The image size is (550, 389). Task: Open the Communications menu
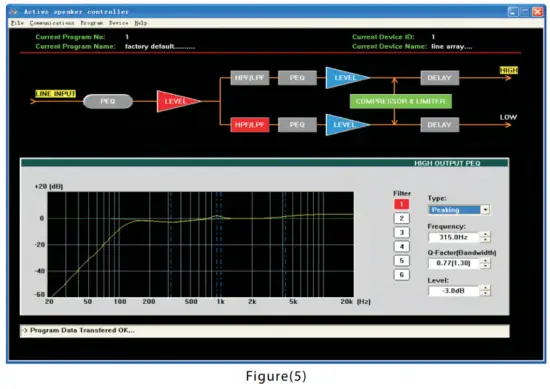point(52,23)
